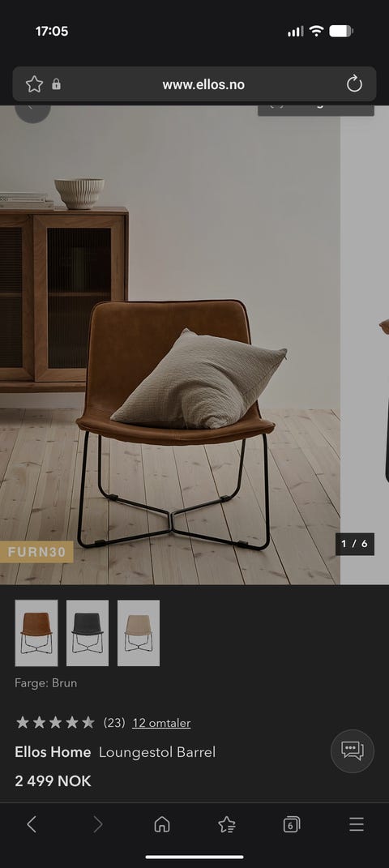This screenshot has height=868, width=389.
Task: Tap the star rating row
Action: [x=55, y=722]
